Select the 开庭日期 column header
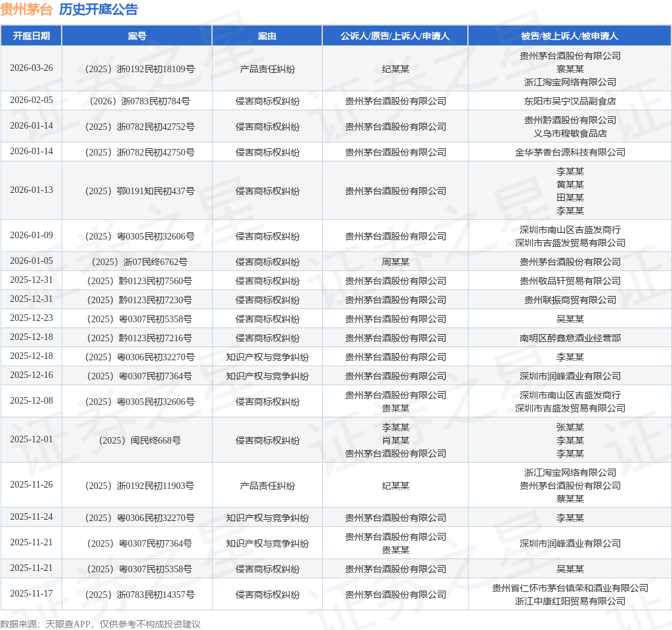Screen dimensions: 672x630 (31, 36)
